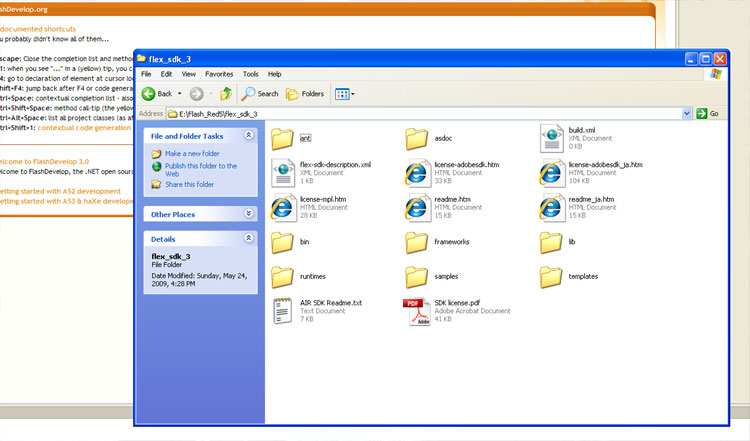Open the Search toolbar button
Viewport: 750px width, 441px height.
click(259, 93)
